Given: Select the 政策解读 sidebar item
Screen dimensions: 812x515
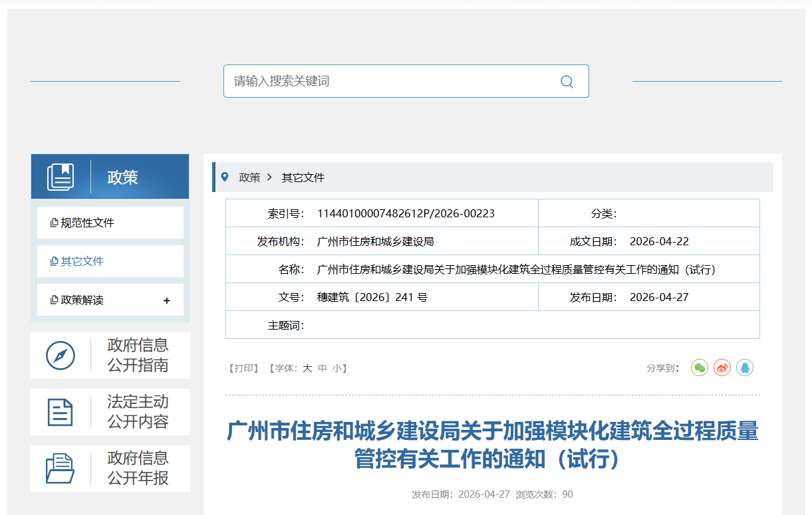Looking at the screenshot, I should click(82, 300).
